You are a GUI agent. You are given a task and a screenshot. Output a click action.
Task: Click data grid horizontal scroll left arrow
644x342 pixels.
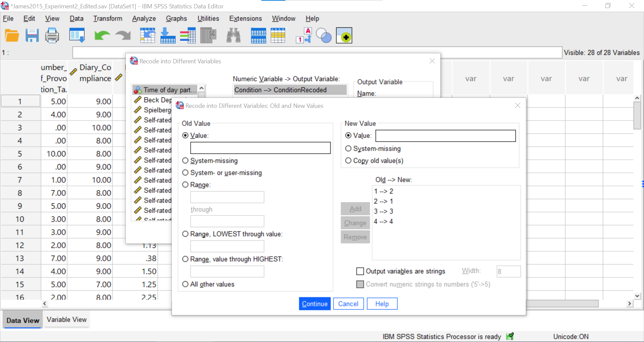click(45, 303)
